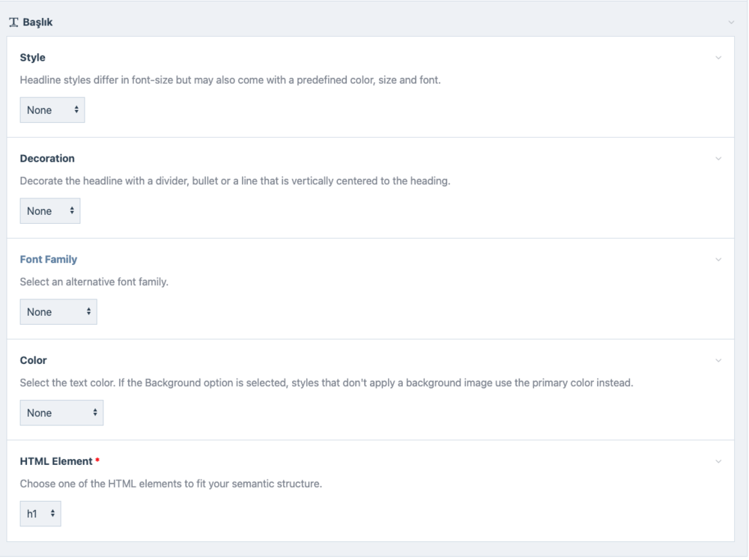The image size is (749, 560).
Task: Click the HTML Element field label
Action: click(55, 461)
